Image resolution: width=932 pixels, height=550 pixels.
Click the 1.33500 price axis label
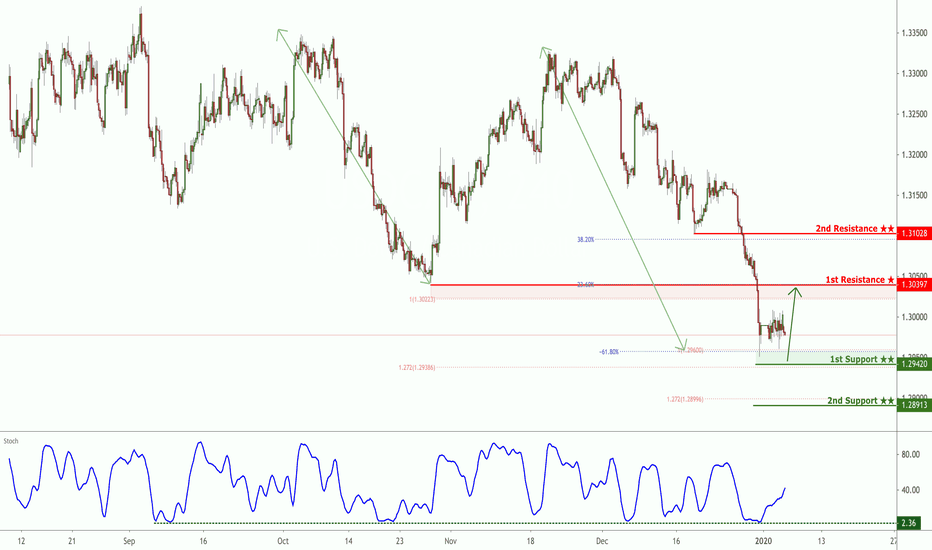(x=914, y=33)
